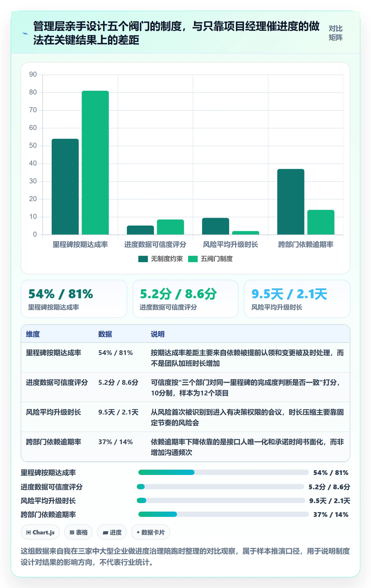Click the y-axis value 90
Image resolution: width=371 pixels, height=588 pixels.
[33, 75]
